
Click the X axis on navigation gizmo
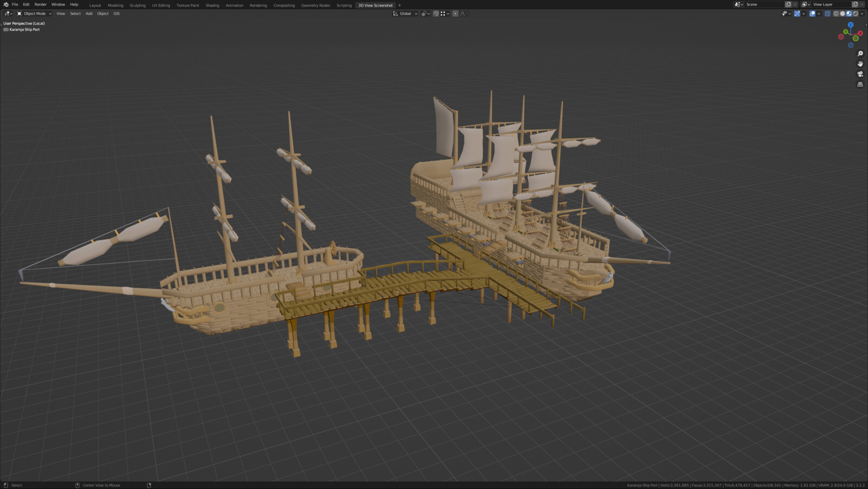pyautogui.click(x=860, y=33)
